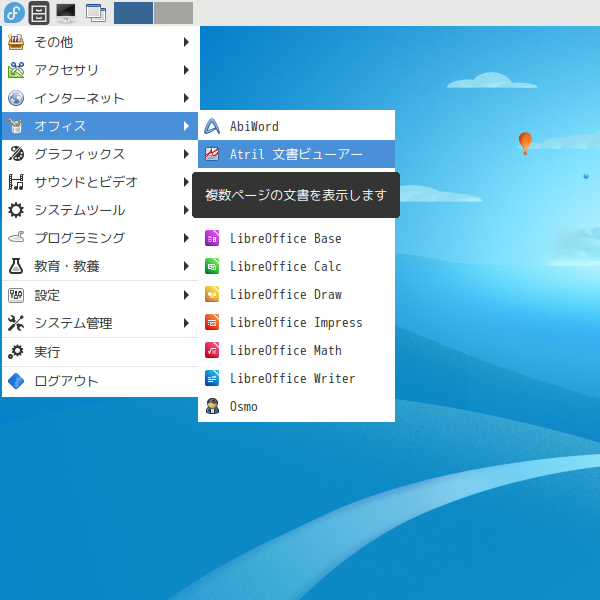Start LibreOffice Writer
Viewport: 600px width, 600px height.
297,378
